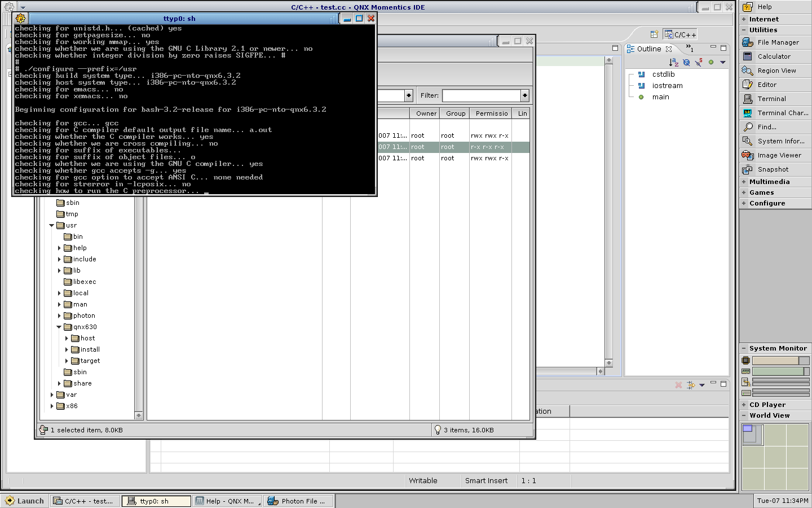Select the World View desktop thumbnail
812x508 pixels.
tap(753, 435)
